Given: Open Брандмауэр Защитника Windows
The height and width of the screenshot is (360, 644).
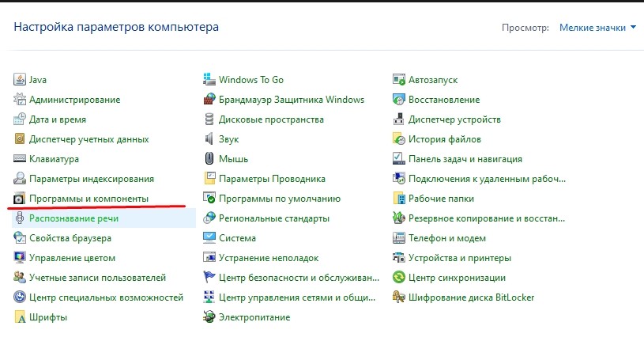Looking at the screenshot, I should pyautogui.click(x=292, y=100).
